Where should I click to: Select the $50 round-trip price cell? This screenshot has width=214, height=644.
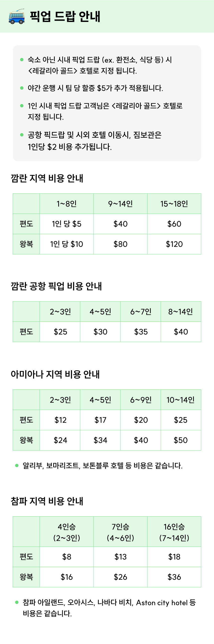(181, 440)
